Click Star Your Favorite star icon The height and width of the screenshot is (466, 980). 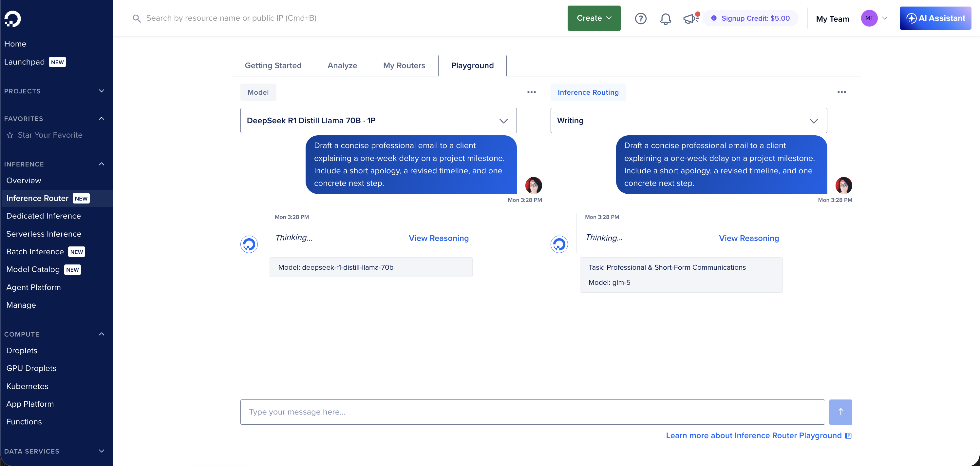(10, 135)
